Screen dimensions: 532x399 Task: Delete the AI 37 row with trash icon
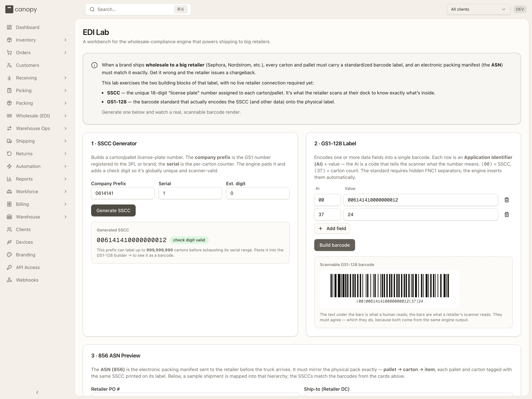tap(507, 214)
